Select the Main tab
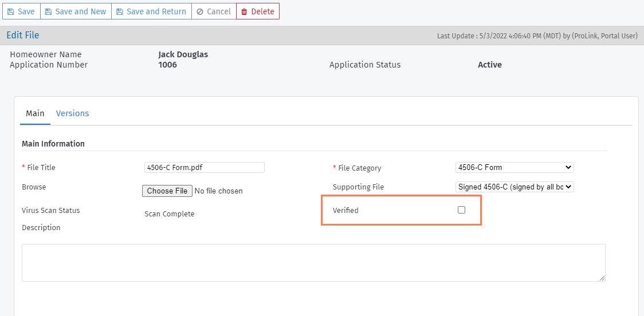This screenshot has width=644, height=316. [x=35, y=113]
